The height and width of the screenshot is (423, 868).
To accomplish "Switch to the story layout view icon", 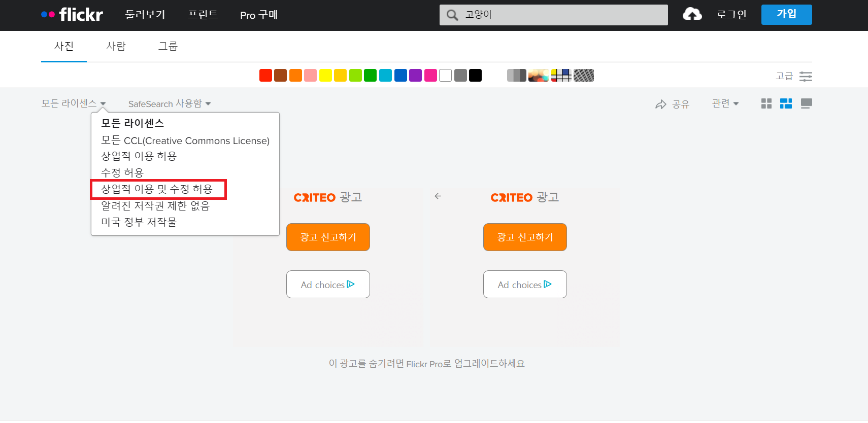I will pyautogui.click(x=806, y=103).
